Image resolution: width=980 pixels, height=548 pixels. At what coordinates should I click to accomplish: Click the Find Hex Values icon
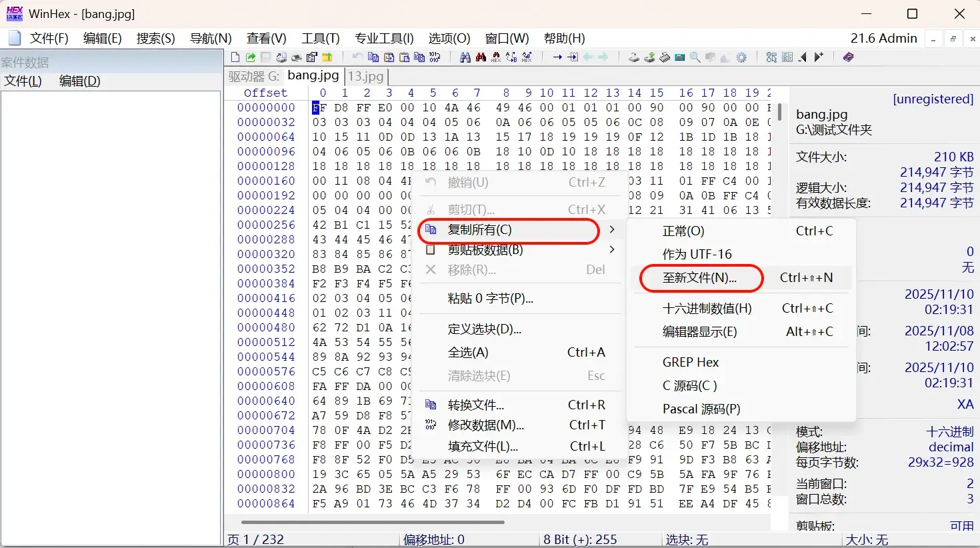tap(481, 57)
